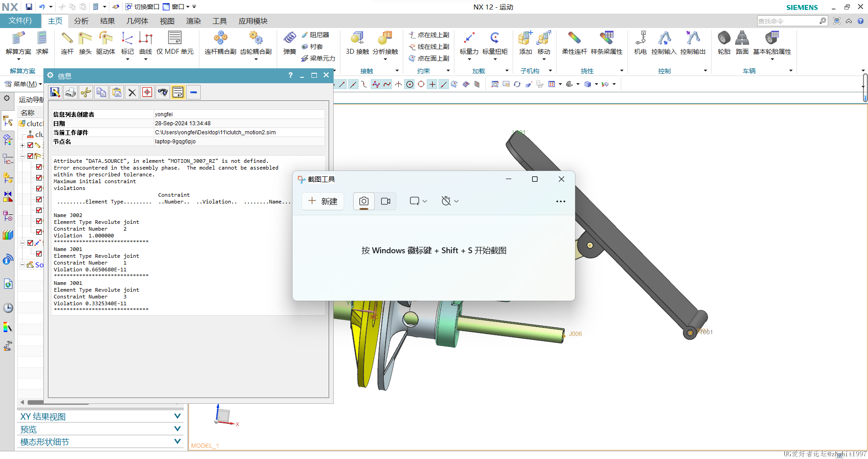Switch to the 几何体 tab
This screenshot has width=868, height=459.
(x=137, y=21)
